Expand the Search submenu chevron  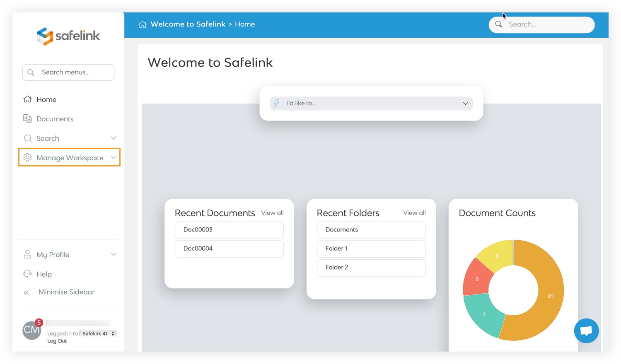[114, 138]
